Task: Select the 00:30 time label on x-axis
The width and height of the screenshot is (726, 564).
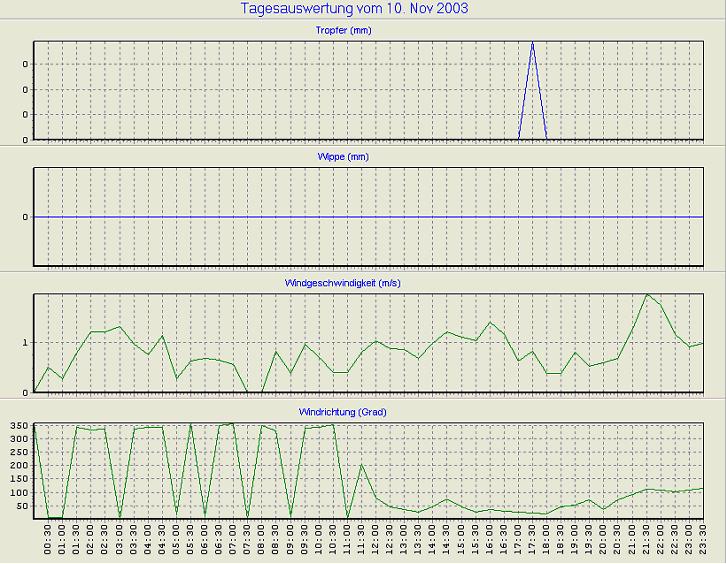Action: click(48, 541)
